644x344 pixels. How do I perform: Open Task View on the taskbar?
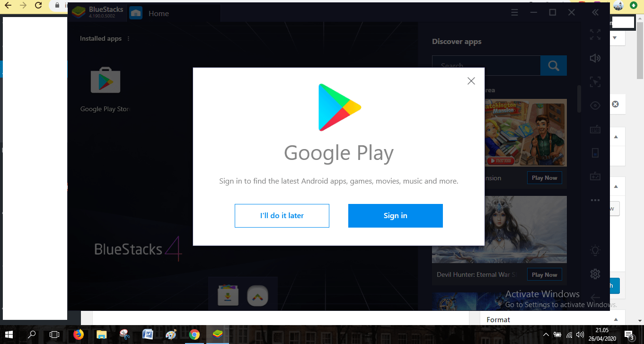(x=54, y=335)
